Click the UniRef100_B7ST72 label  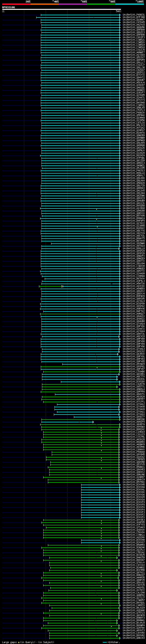click(x=133, y=75)
